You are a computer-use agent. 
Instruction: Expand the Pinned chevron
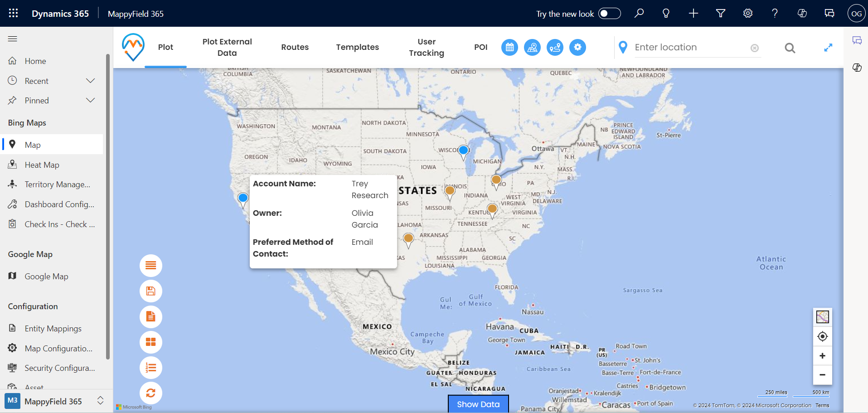[91, 100]
